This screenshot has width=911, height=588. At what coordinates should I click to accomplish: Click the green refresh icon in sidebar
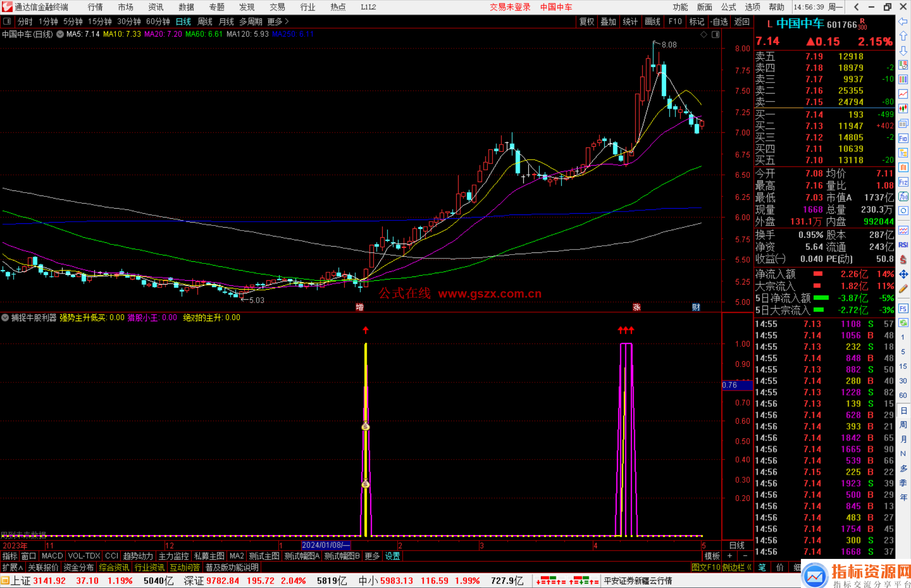click(903, 323)
